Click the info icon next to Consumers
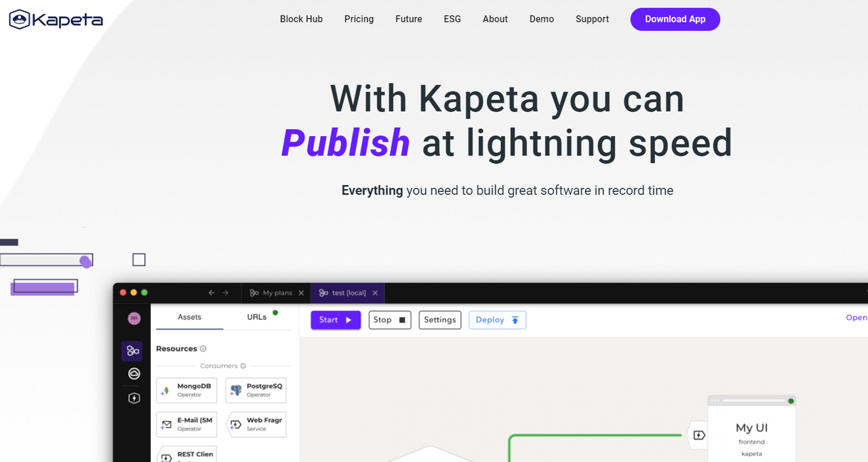This screenshot has width=868, height=462. click(x=243, y=366)
